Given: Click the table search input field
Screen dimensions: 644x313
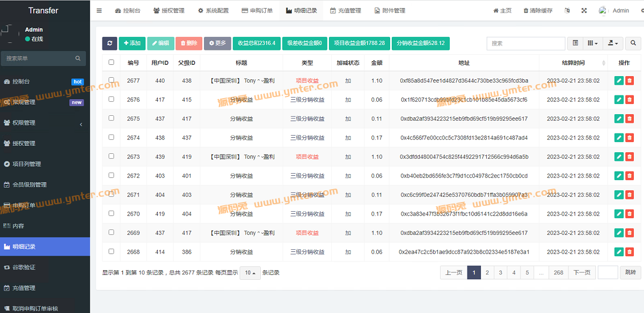Looking at the screenshot, I should (x=526, y=43).
